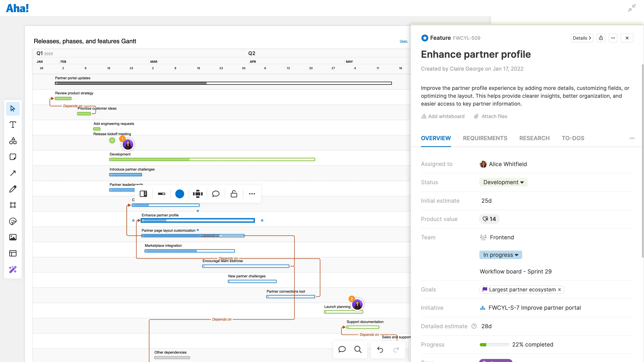The image size is (644, 362).
Task: Select the Sticky note tool
Action: tap(13, 157)
